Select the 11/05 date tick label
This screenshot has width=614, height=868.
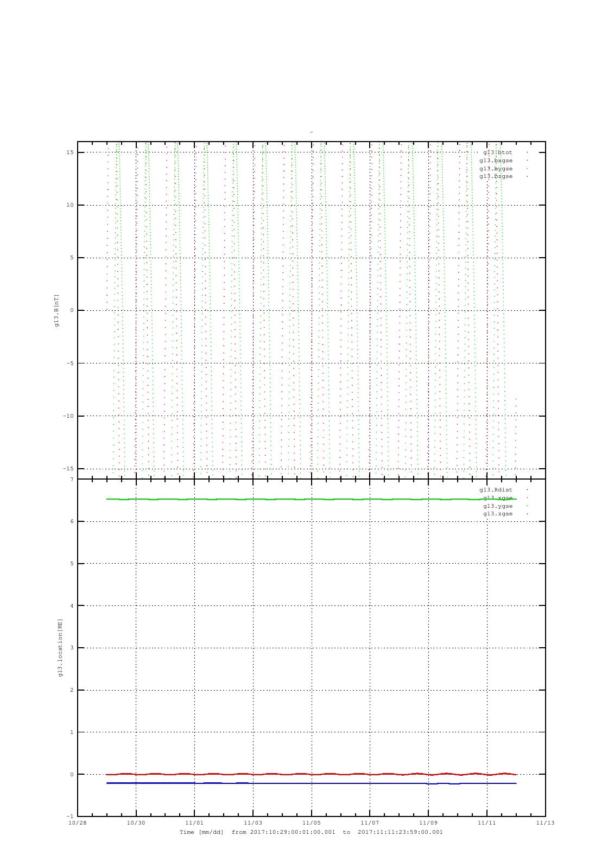[312, 823]
